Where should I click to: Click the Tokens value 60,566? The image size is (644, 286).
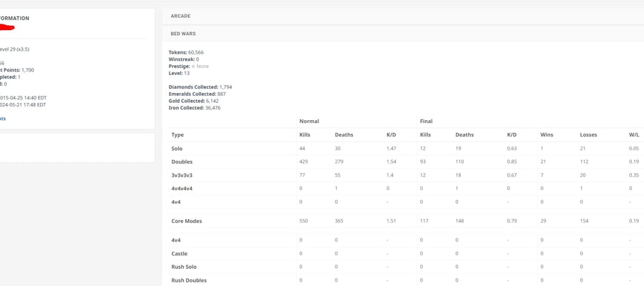click(196, 52)
